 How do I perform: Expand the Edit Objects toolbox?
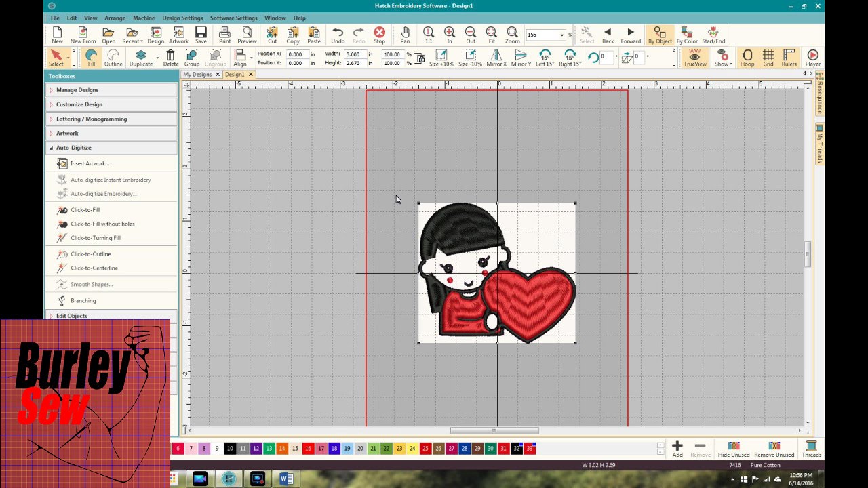(112, 316)
